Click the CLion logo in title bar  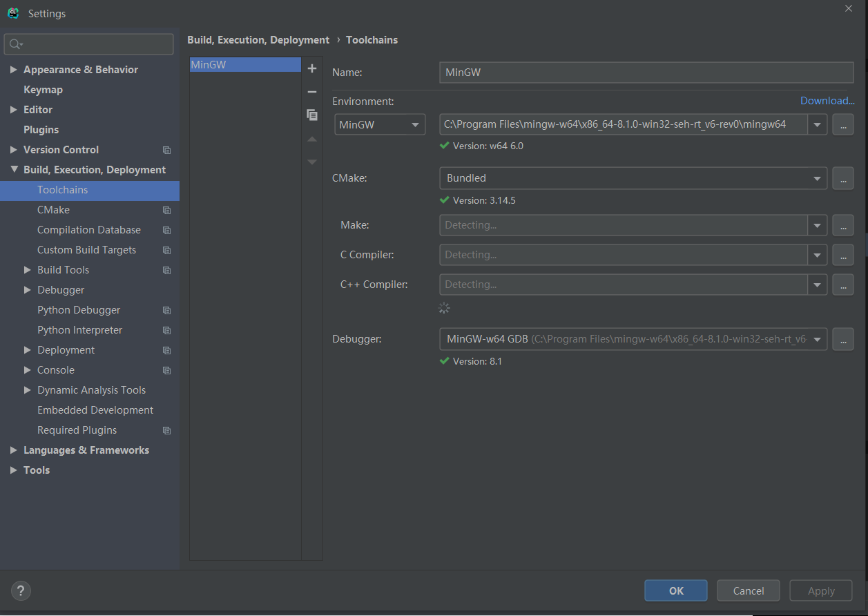(x=13, y=13)
